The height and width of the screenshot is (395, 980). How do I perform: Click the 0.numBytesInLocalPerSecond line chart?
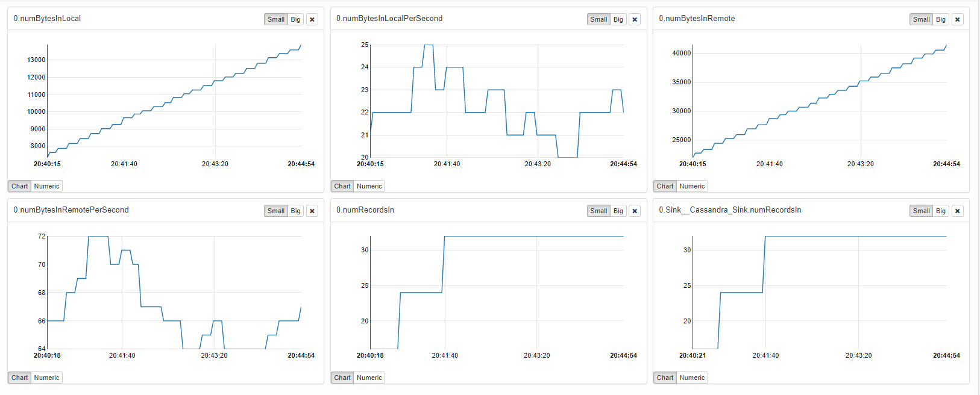[x=497, y=101]
